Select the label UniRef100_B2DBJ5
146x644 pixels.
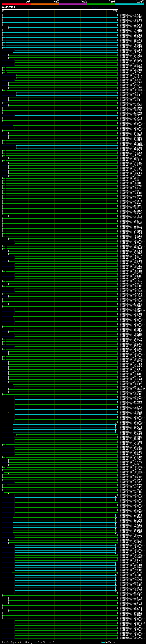131,65
